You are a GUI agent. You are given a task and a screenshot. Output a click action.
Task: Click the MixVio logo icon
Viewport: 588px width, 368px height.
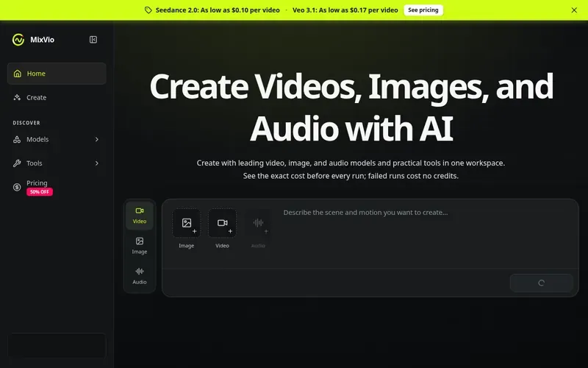coord(18,40)
